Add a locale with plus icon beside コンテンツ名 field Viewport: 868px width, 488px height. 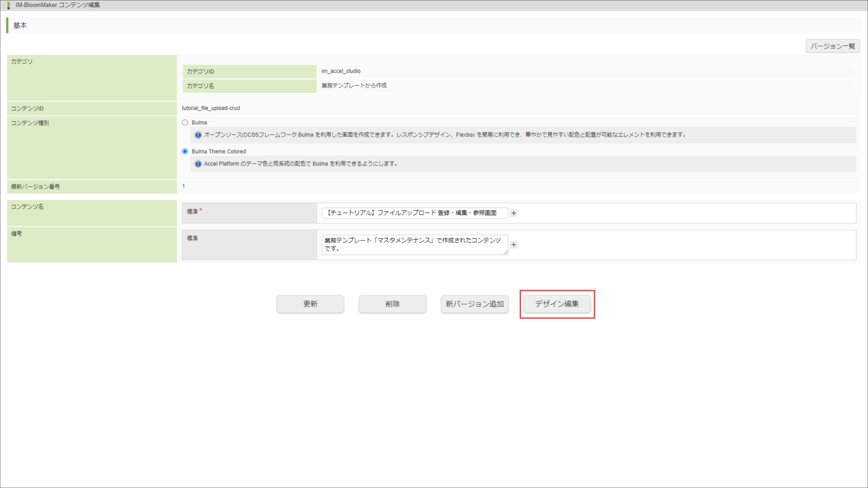(514, 213)
